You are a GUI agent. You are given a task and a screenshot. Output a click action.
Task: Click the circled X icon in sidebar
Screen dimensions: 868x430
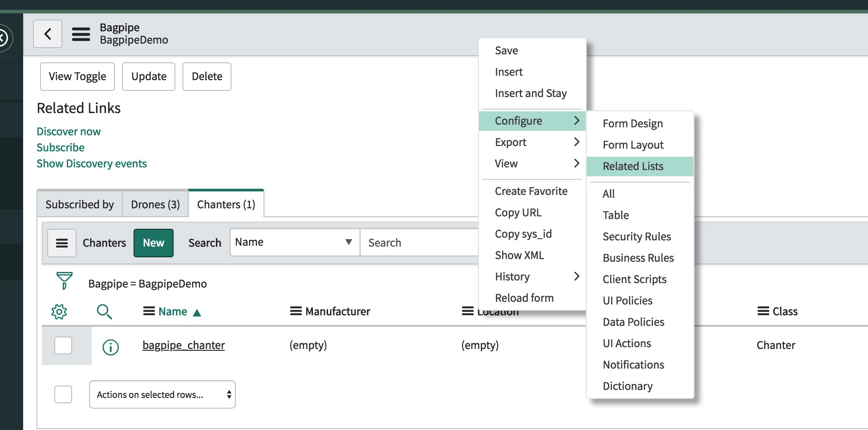tap(3, 38)
